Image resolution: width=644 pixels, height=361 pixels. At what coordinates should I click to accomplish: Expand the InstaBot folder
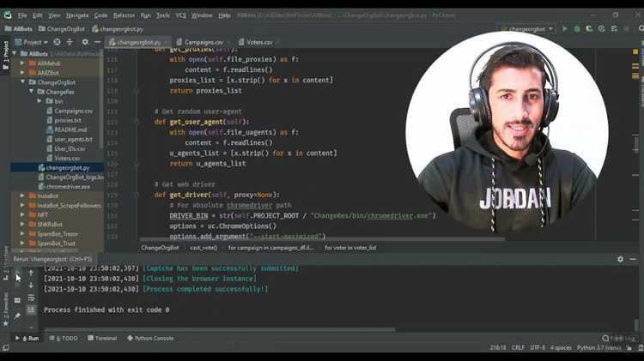[x=22, y=196]
